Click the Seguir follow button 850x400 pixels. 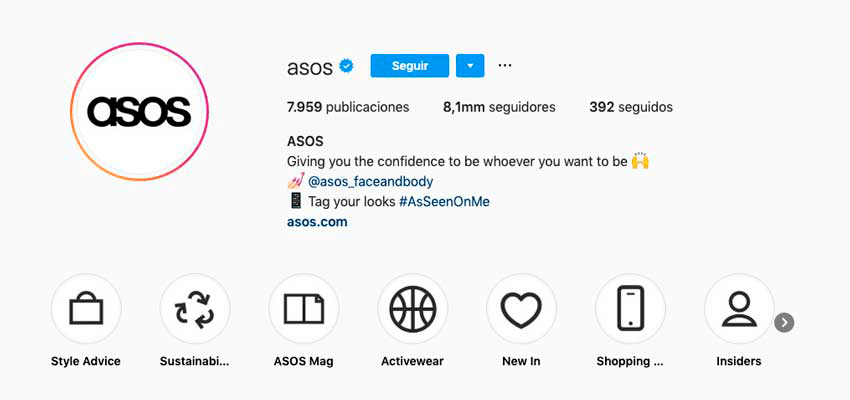(410, 66)
